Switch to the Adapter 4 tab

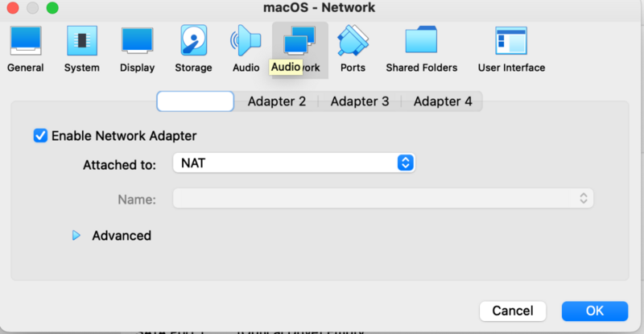pyautogui.click(x=442, y=101)
